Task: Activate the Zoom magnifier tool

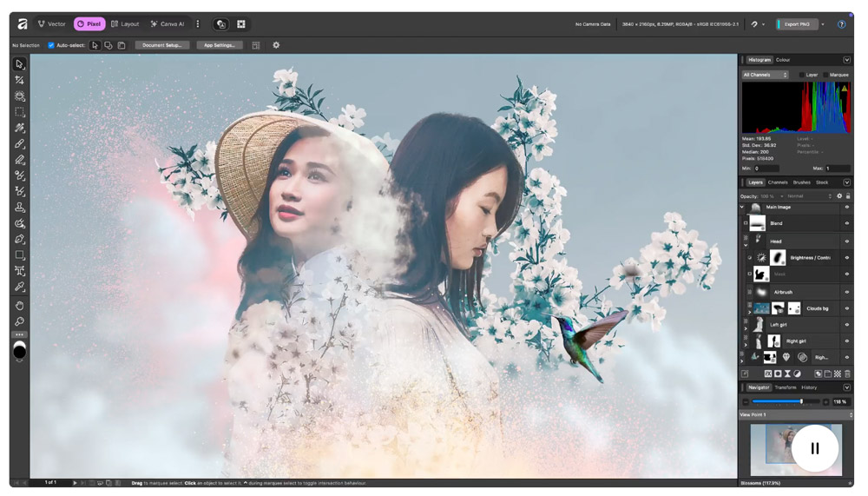Action: tap(19, 321)
